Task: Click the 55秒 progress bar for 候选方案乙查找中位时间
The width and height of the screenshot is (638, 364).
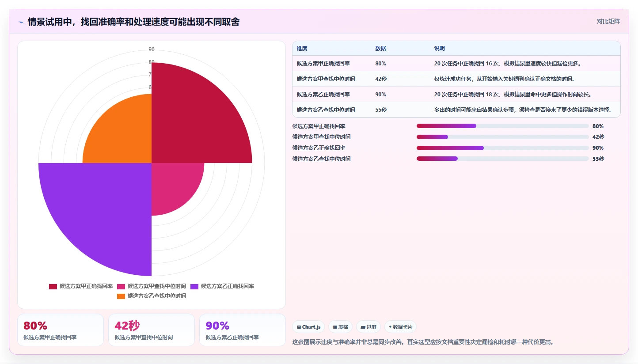Action: (x=503, y=159)
